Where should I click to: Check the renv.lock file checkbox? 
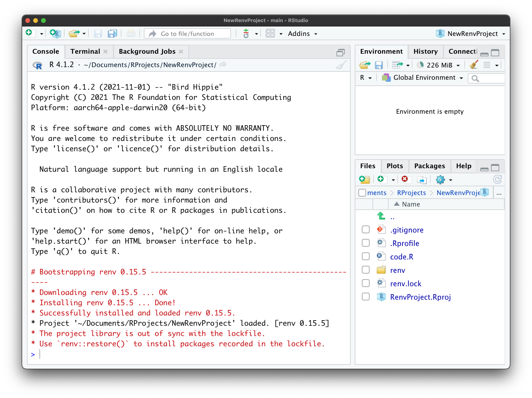pos(366,283)
